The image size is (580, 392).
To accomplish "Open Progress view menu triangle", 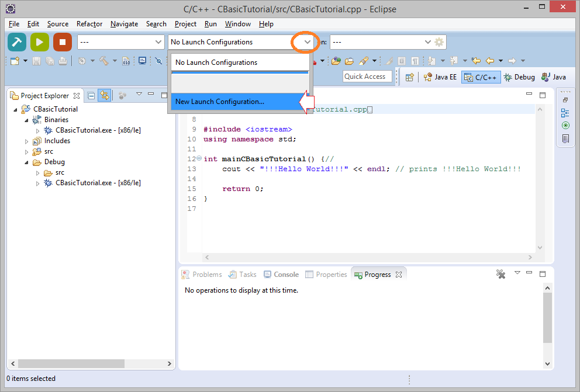I will pyautogui.click(x=517, y=273).
